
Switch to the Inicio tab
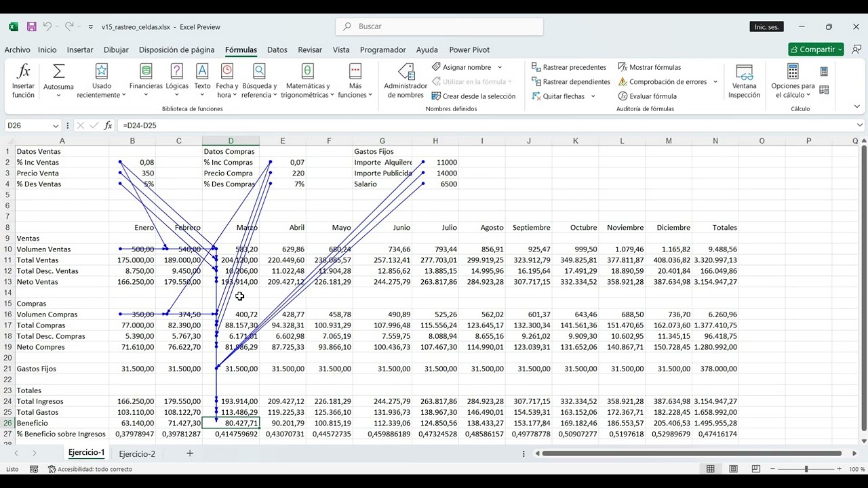pyautogui.click(x=47, y=49)
